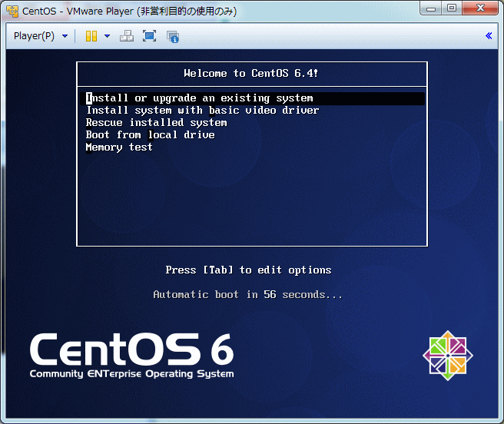Expand the Player(P) dropdown arrow
This screenshot has width=504, height=424.
pyautogui.click(x=65, y=36)
